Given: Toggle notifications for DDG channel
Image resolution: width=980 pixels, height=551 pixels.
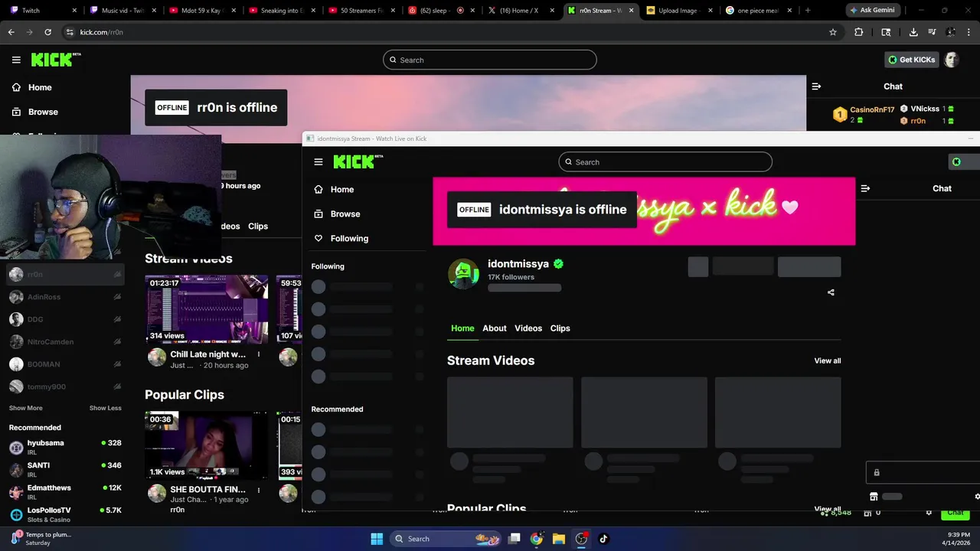Looking at the screenshot, I should click(117, 319).
